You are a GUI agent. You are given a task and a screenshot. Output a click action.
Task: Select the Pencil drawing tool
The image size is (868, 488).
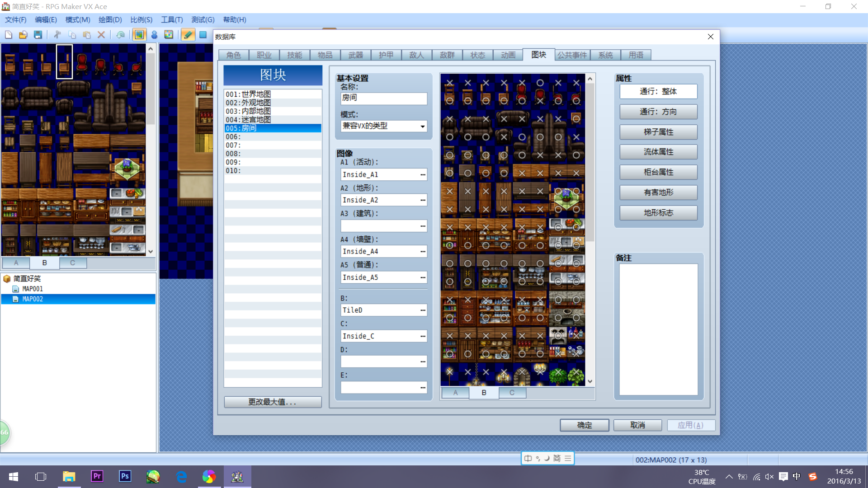pos(188,35)
